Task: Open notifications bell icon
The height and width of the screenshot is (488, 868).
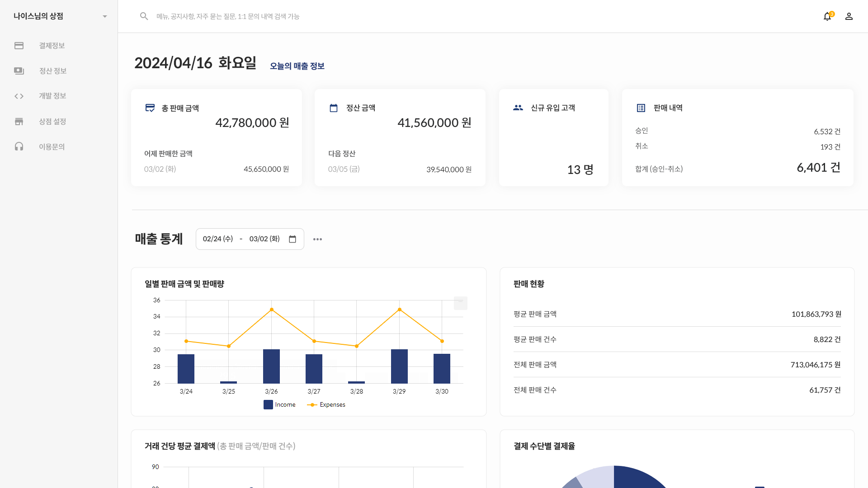Action: click(827, 16)
